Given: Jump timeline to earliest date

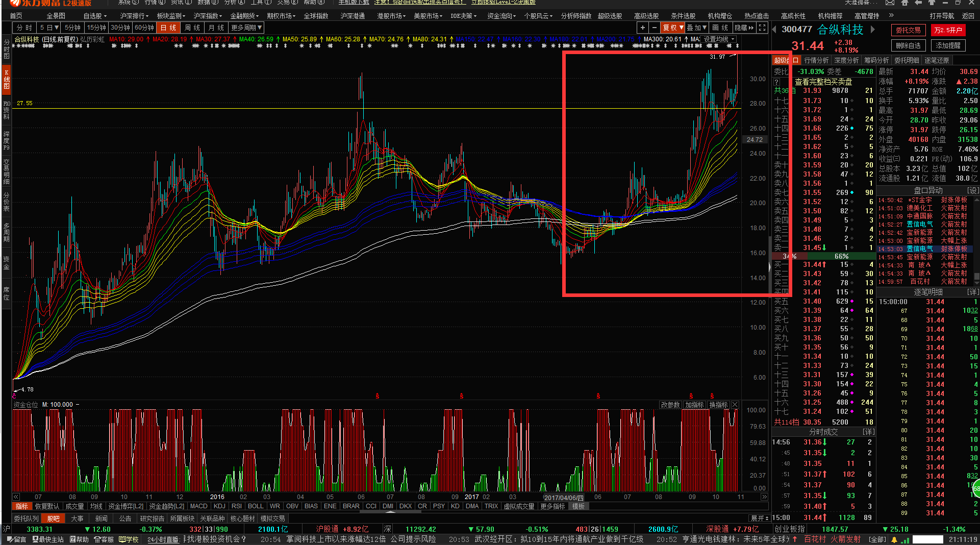Looking at the screenshot, I should tap(16, 497).
